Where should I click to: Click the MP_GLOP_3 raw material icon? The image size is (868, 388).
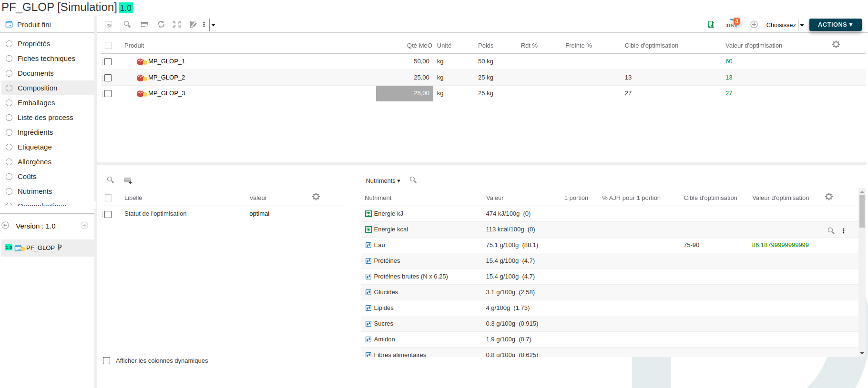pos(142,93)
